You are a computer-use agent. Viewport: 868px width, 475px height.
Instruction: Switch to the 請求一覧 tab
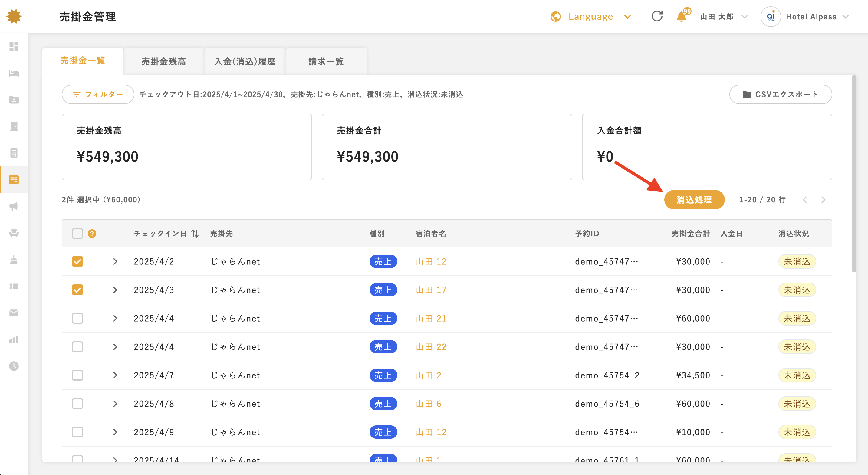326,62
